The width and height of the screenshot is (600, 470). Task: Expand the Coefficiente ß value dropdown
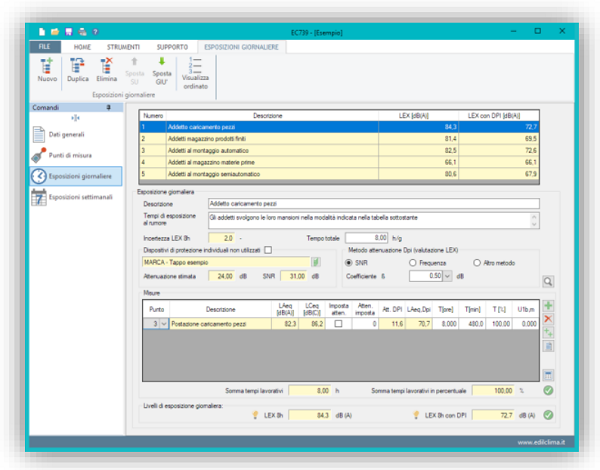click(x=445, y=276)
